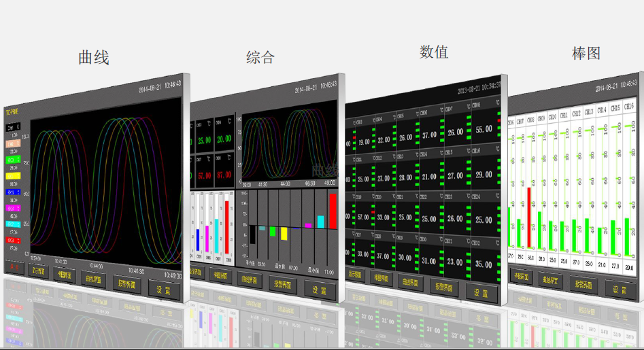Toggle the yellow channel tag in curve legend
The image size is (644, 350).
[x=14, y=175]
